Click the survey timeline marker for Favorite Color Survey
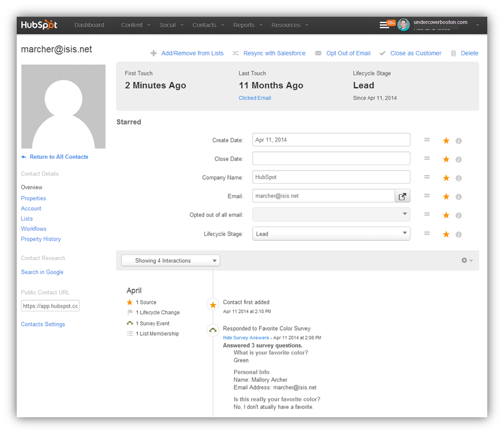504x434 pixels. coord(213,330)
